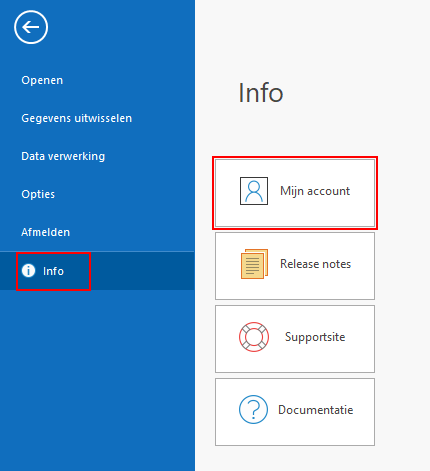430x471 pixels.
Task: Click the Mijn account text label
Action: click(315, 191)
